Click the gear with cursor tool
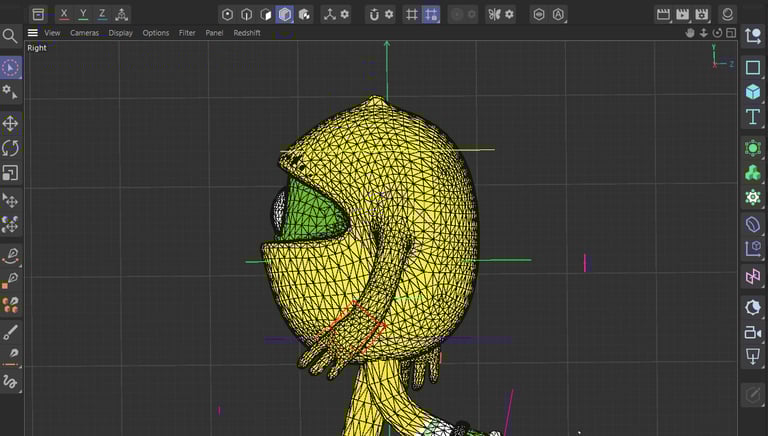 tap(10, 92)
